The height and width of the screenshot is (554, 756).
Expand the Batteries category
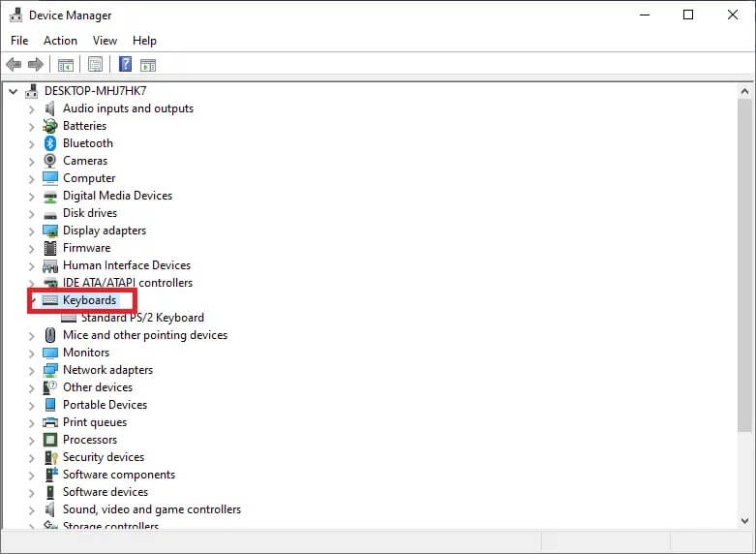coord(32,127)
